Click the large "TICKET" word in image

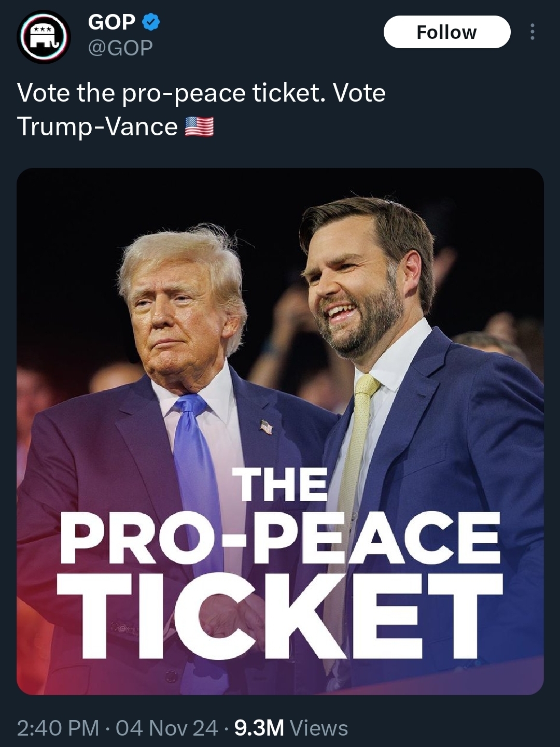280,617
